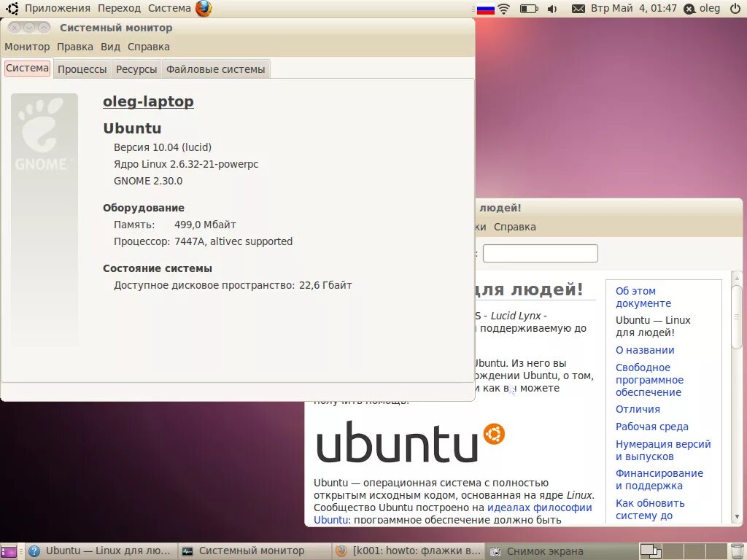Click the battery status indicator
The image size is (747, 560).
pyautogui.click(x=529, y=9)
